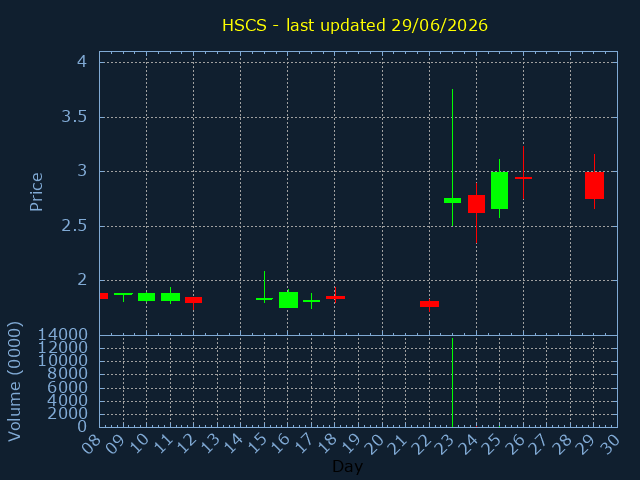Select the red candlestick on day 24
Viewport: 640px width, 480px height.
click(476, 204)
